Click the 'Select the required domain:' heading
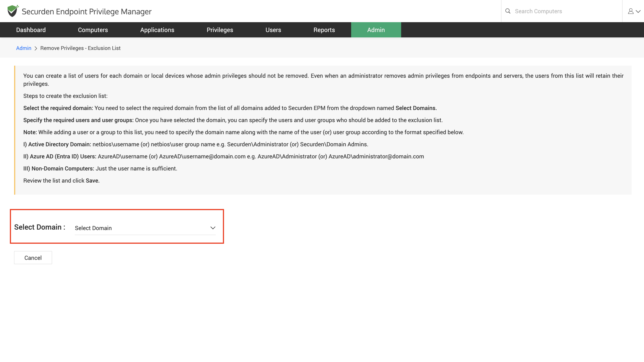The width and height of the screenshot is (644, 362). click(x=58, y=108)
